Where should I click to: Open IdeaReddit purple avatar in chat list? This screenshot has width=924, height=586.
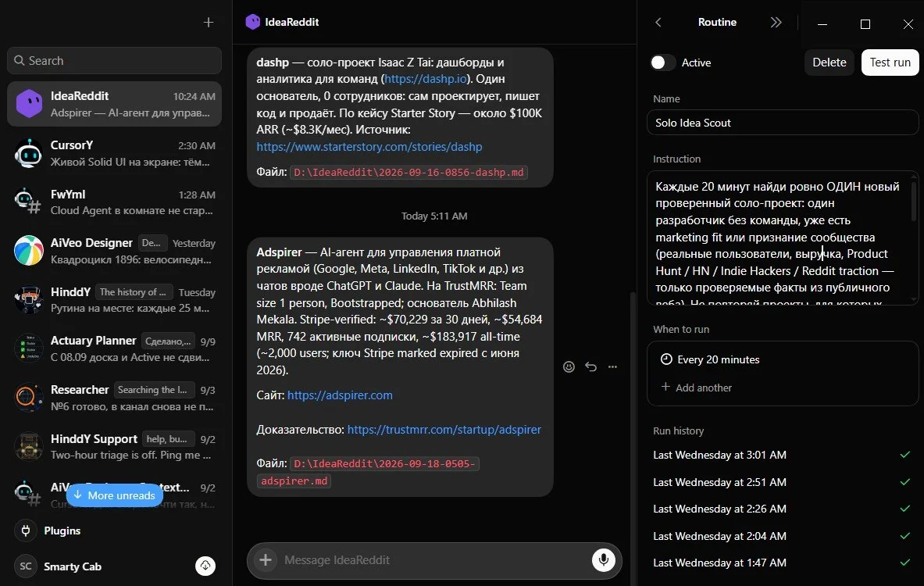29,104
